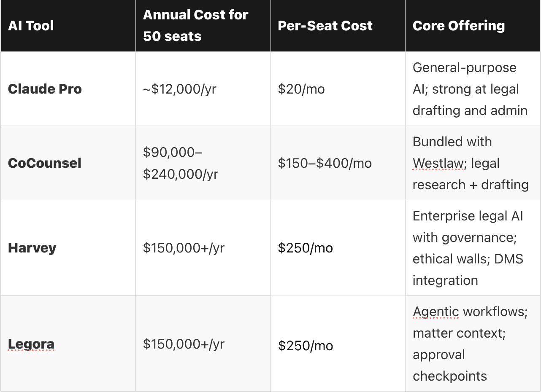This screenshot has height=392, width=541.
Task: Click the "$90,000–$240,000/yr" cost cell
Action: (x=180, y=163)
